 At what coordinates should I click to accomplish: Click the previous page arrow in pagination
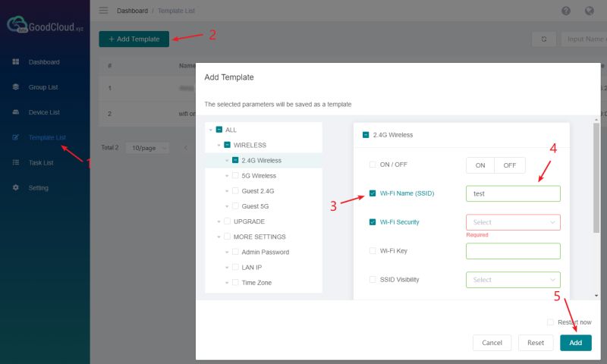[x=185, y=148]
